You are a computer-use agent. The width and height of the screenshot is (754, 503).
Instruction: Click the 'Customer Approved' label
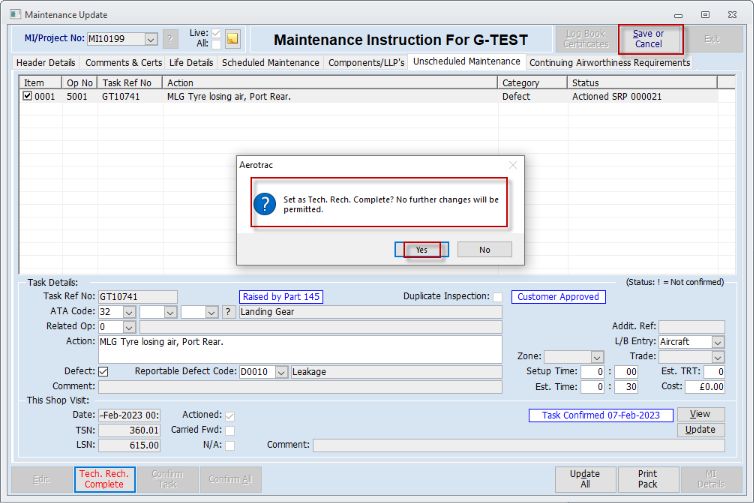558,297
